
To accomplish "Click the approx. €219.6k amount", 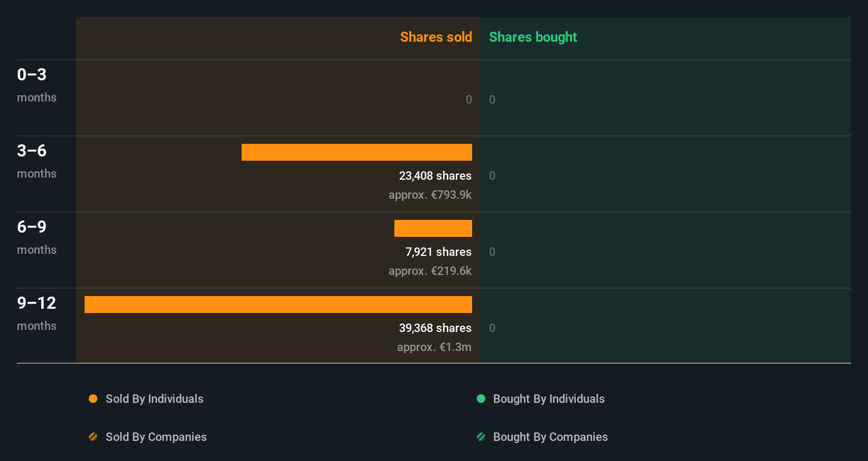I will click(x=430, y=271).
